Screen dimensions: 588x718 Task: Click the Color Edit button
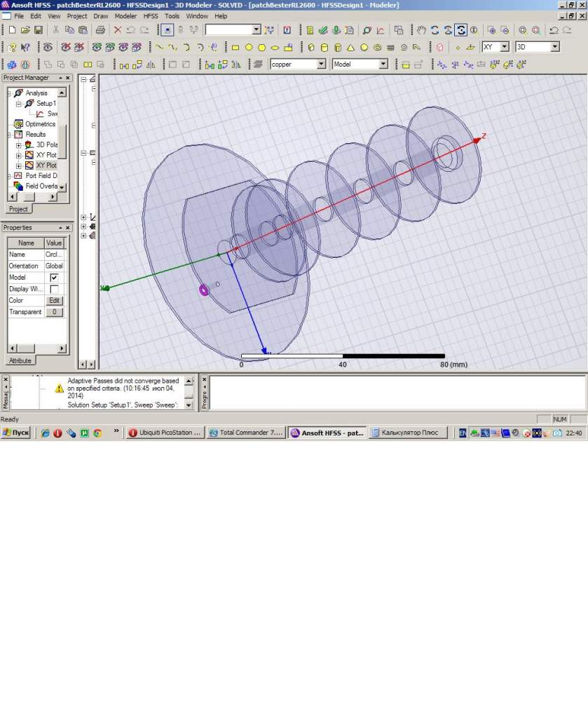[54, 300]
